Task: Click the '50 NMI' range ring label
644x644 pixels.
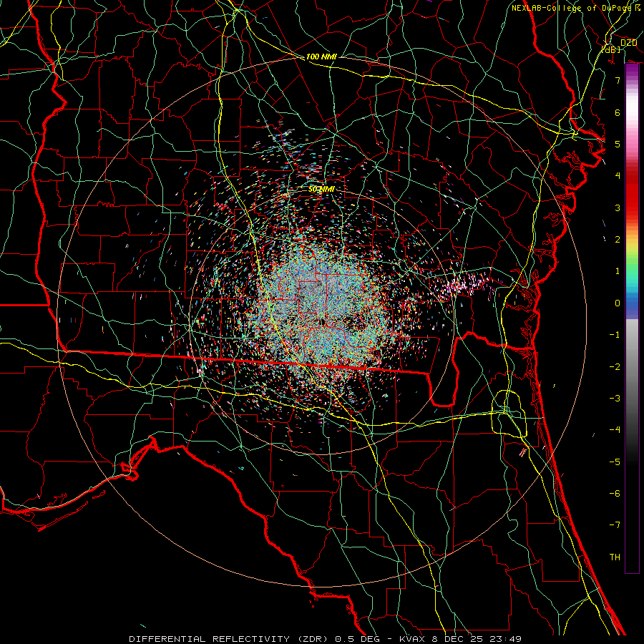Action: [321, 189]
